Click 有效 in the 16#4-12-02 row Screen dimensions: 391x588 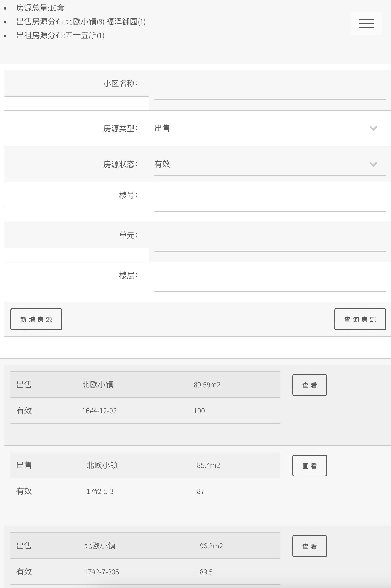24,410
